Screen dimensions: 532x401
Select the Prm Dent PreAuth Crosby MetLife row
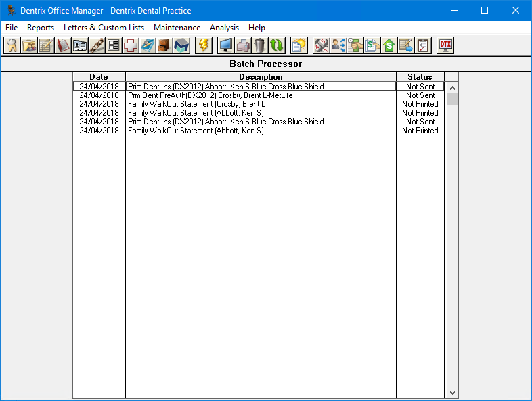point(261,95)
